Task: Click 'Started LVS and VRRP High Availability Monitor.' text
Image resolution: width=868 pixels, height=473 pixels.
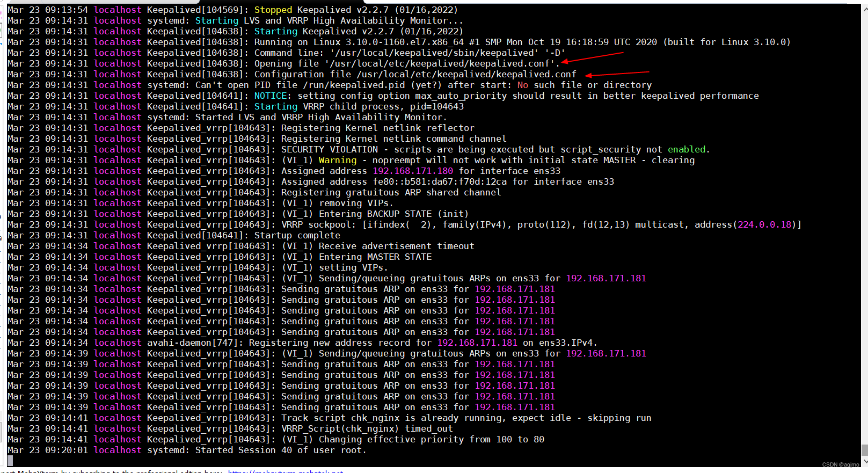Action: [321, 117]
